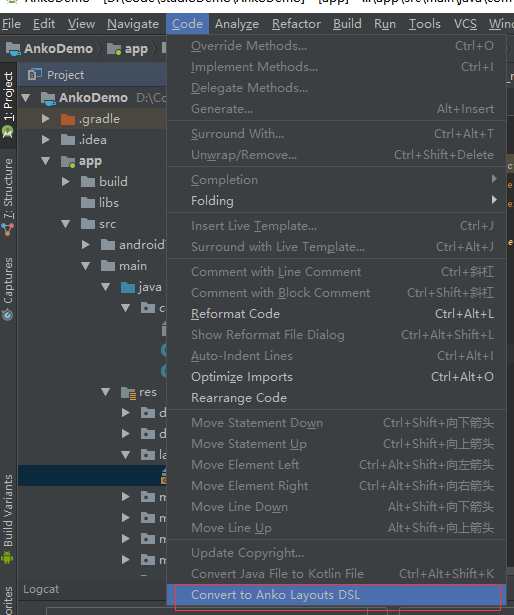
Task: Open the VCS menu
Action: coord(465,24)
